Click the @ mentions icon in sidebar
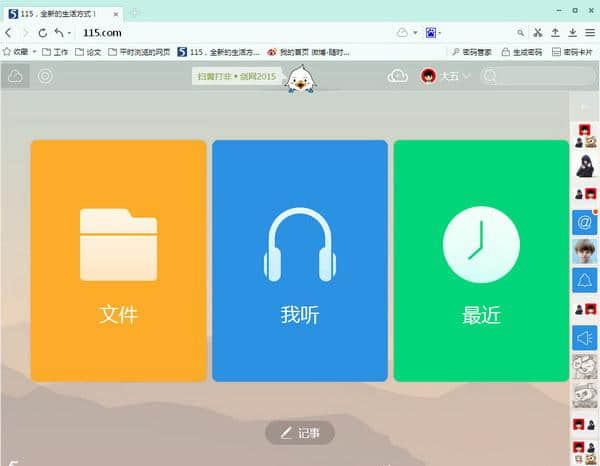The height and width of the screenshot is (466, 600). coord(584,222)
